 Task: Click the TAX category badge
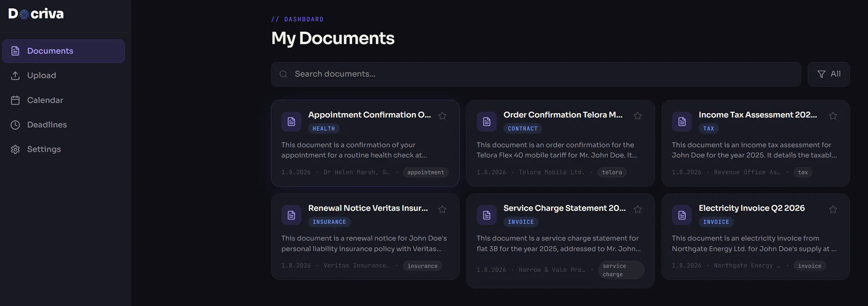pyautogui.click(x=709, y=129)
